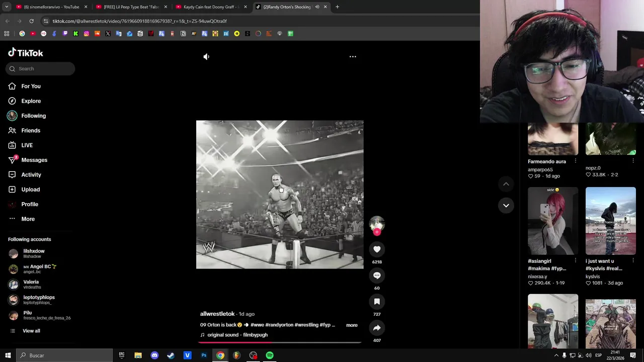Reload the current page
This screenshot has width=644, height=362.
[31, 21]
